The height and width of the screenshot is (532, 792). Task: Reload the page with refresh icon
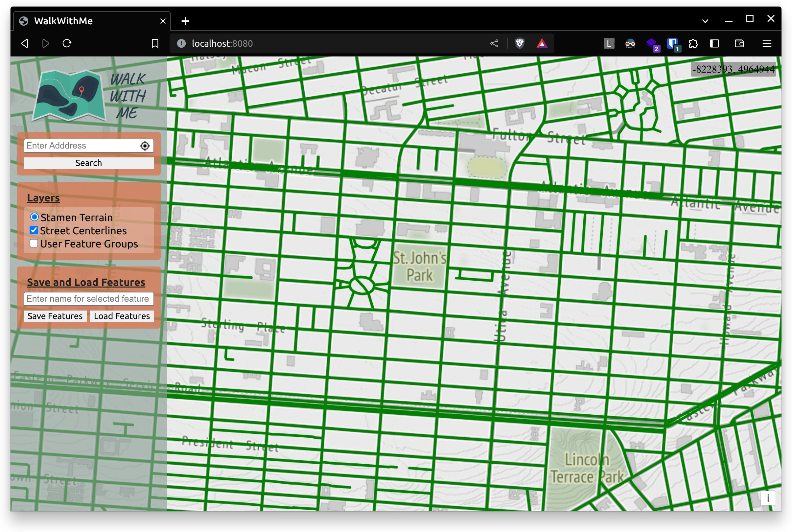(67, 43)
